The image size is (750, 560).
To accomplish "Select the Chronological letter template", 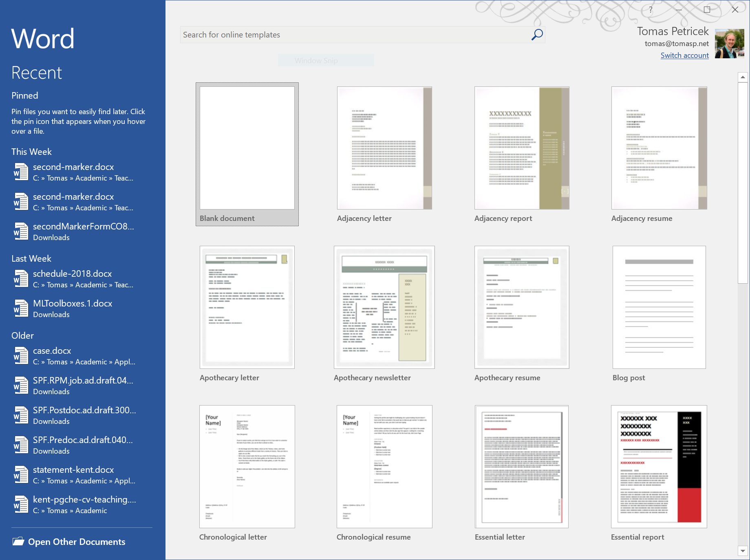I will point(247,473).
